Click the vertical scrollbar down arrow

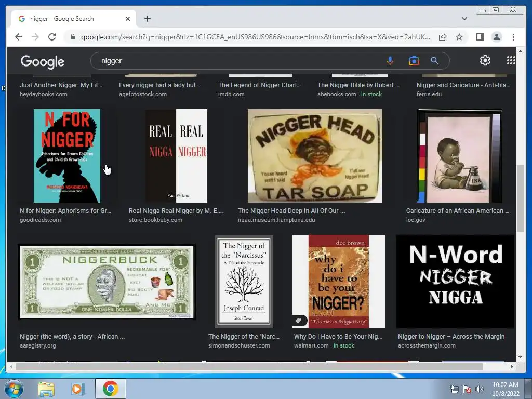pos(520,357)
